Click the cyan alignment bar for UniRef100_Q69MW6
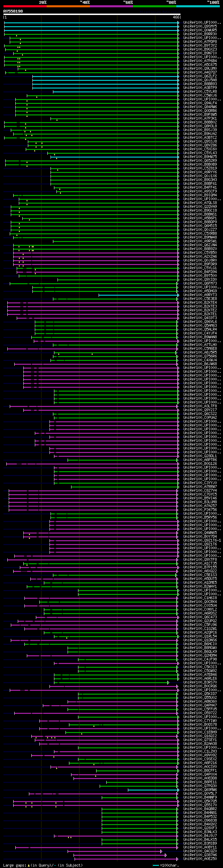The height and width of the screenshot is (868, 223). [153, 790]
